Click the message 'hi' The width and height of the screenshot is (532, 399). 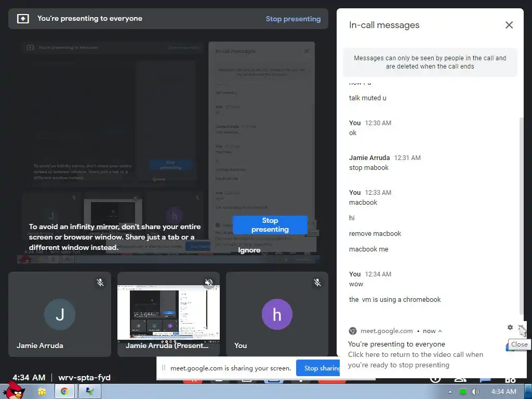(x=352, y=218)
